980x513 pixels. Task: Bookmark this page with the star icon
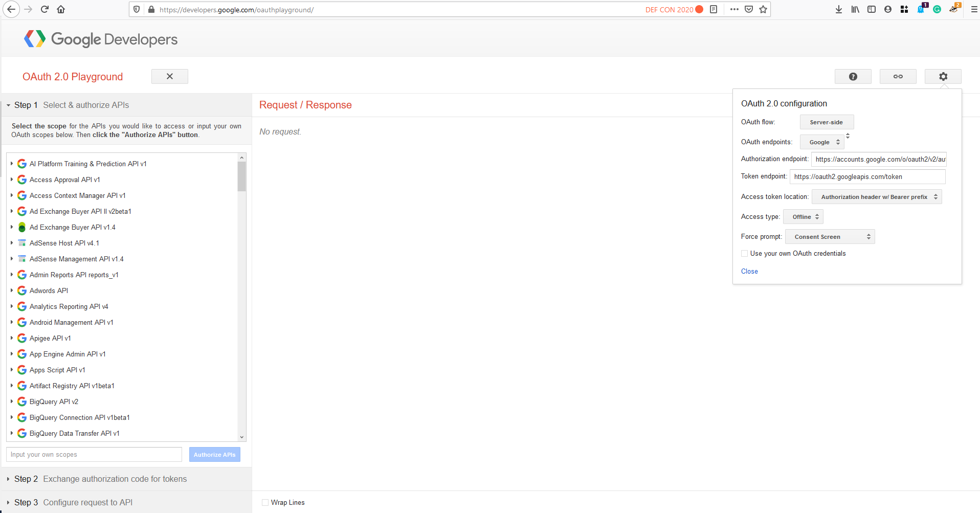(763, 9)
